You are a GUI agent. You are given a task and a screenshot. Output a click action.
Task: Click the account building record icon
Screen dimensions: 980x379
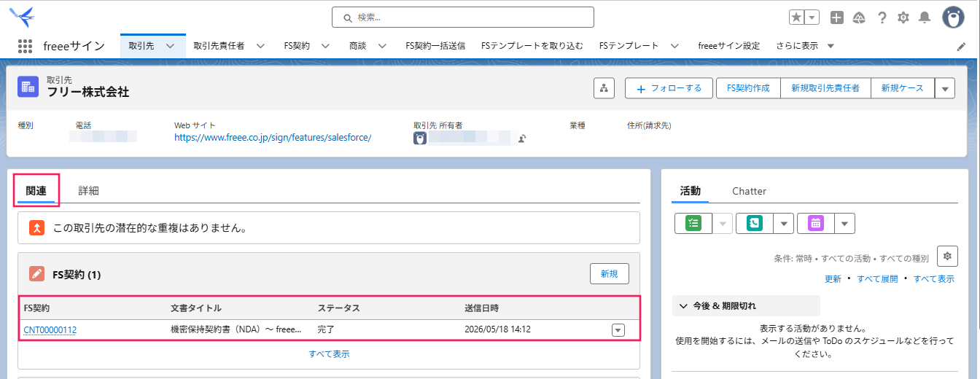tap(28, 87)
